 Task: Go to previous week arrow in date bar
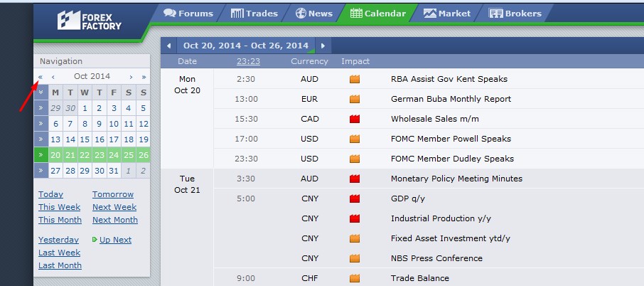coord(168,46)
